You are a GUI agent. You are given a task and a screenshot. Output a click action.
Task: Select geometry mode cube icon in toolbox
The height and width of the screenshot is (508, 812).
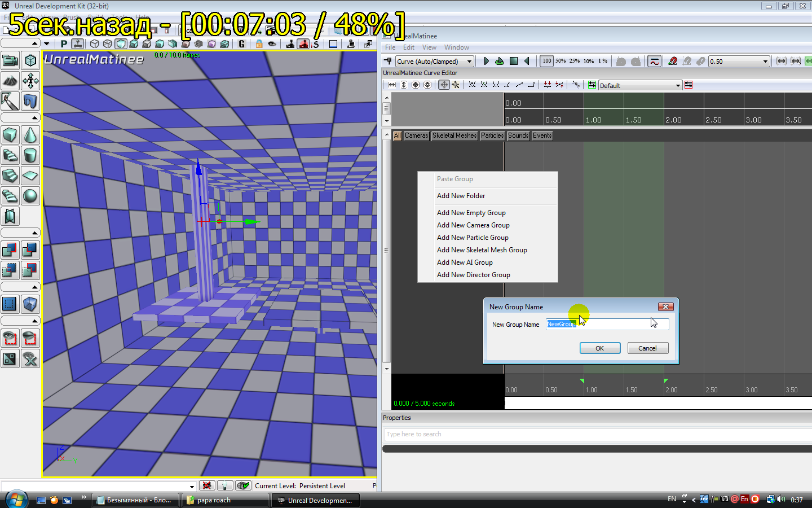[x=30, y=60]
